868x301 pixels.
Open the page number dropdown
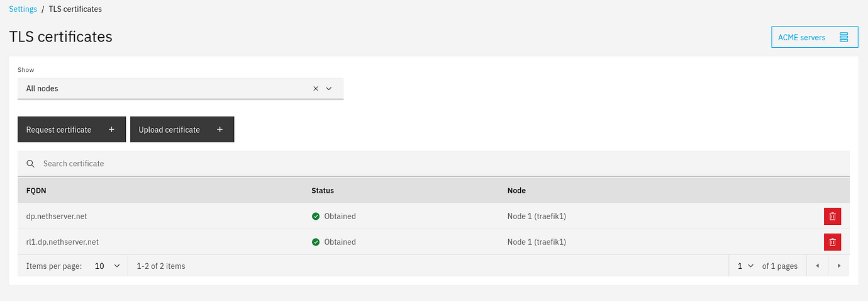(x=745, y=266)
